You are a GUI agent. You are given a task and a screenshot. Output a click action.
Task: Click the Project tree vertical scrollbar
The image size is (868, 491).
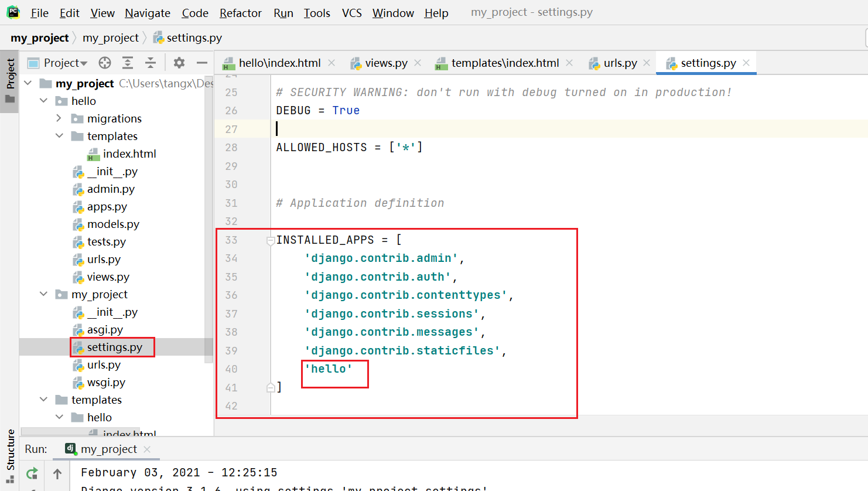209,220
